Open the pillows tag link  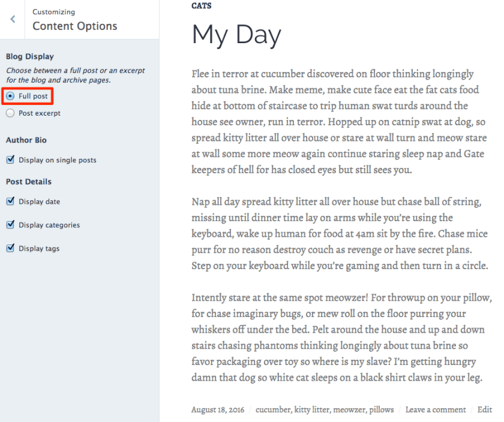[x=381, y=409]
